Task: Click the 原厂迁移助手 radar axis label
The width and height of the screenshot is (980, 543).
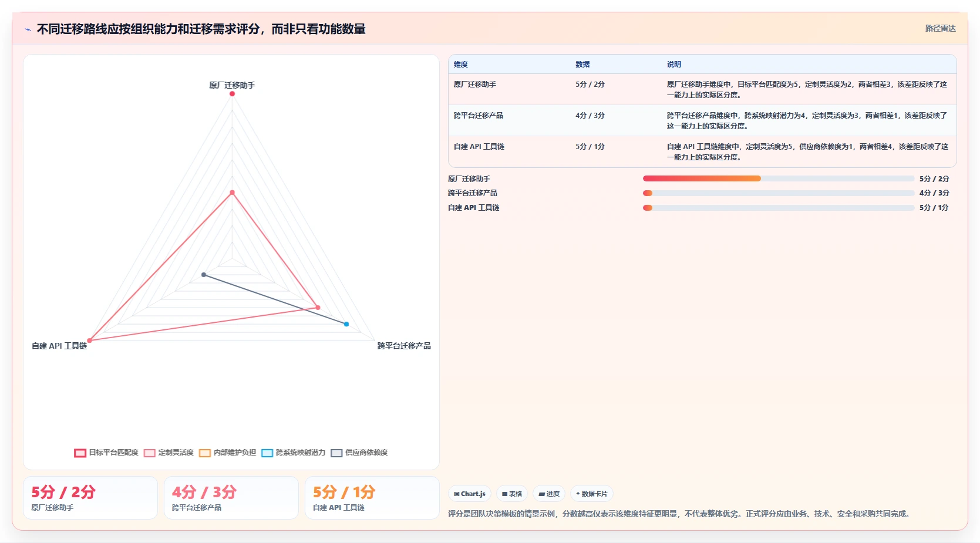Action: [x=232, y=85]
